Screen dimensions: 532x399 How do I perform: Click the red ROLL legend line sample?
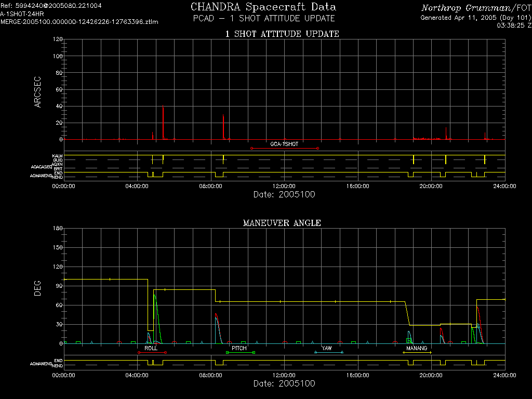(152, 353)
